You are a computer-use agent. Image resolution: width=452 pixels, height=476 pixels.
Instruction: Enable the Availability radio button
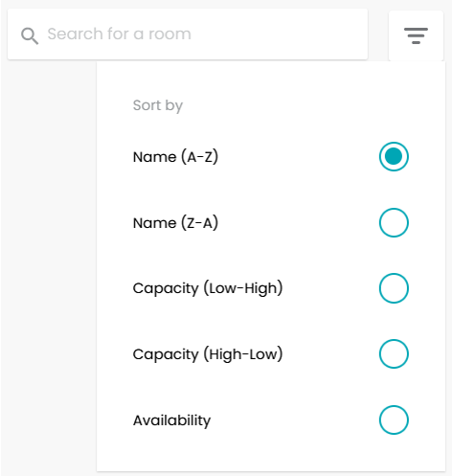click(394, 419)
